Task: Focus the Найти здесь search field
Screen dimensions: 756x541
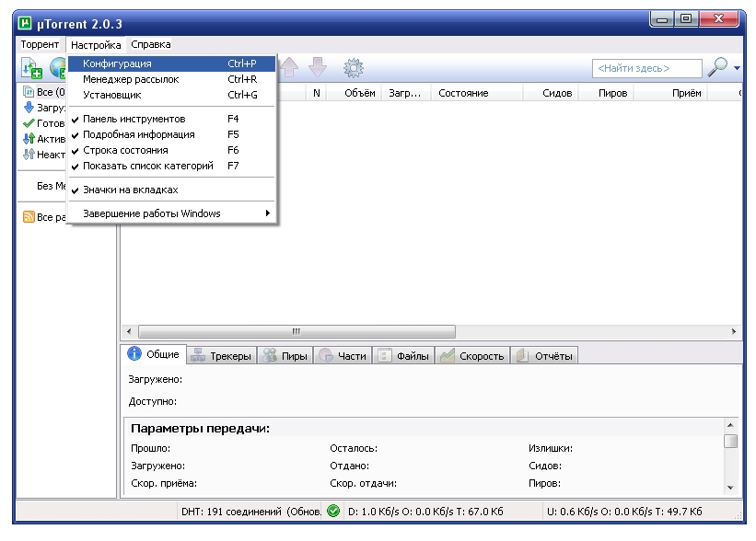Action: (x=646, y=68)
